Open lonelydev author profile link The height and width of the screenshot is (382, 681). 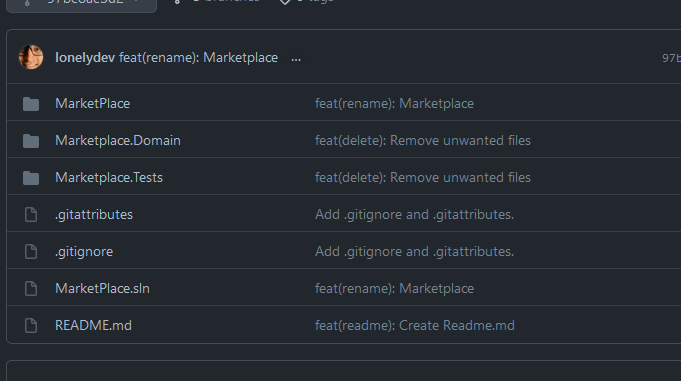[x=85, y=57]
